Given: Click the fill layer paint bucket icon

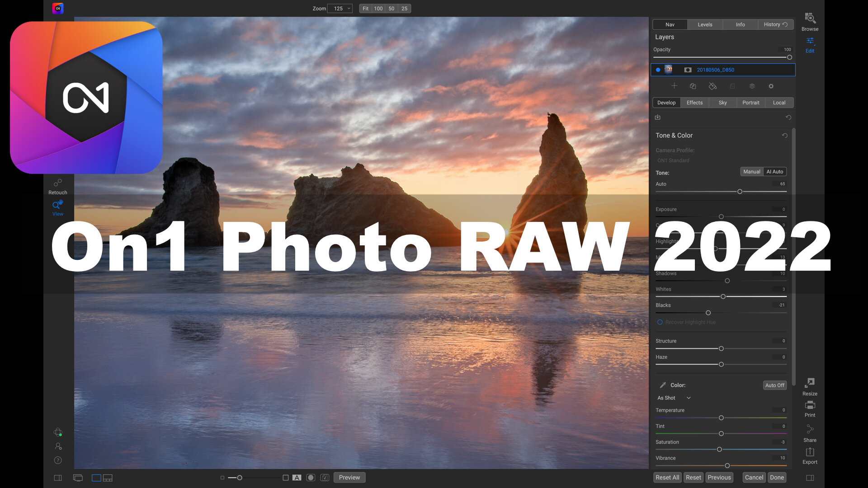Looking at the screenshot, I should tap(712, 86).
